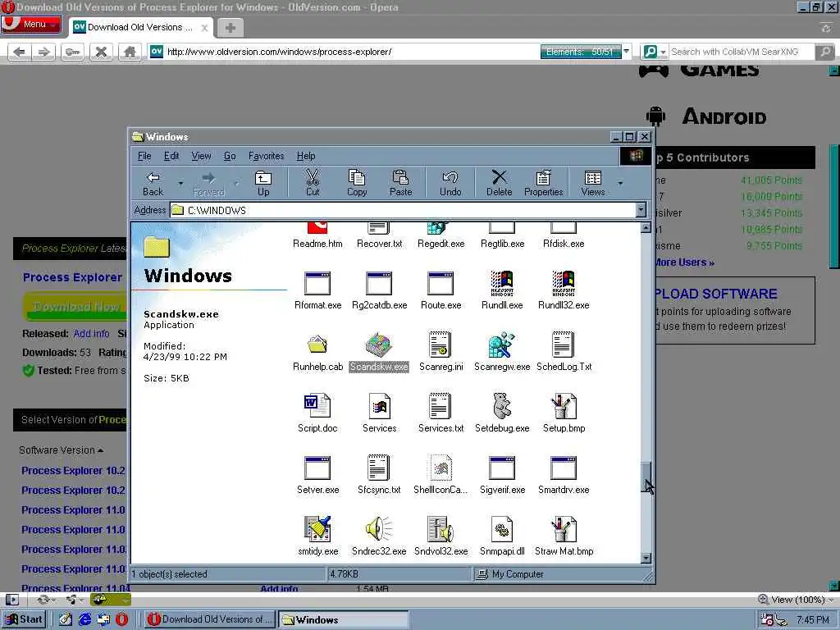Click the vertical scrollbar thumb in explorer
The height and width of the screenshot is (630, 840).
[646, 477]
